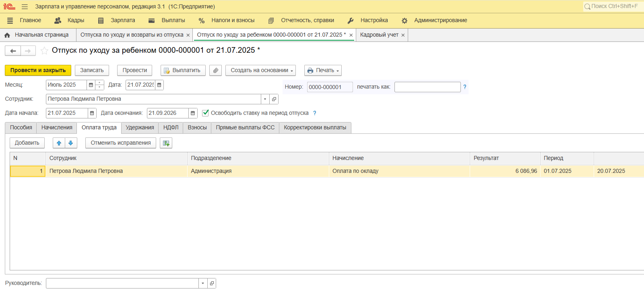Switch to Корректировки выплаты tab

(315, 128)
